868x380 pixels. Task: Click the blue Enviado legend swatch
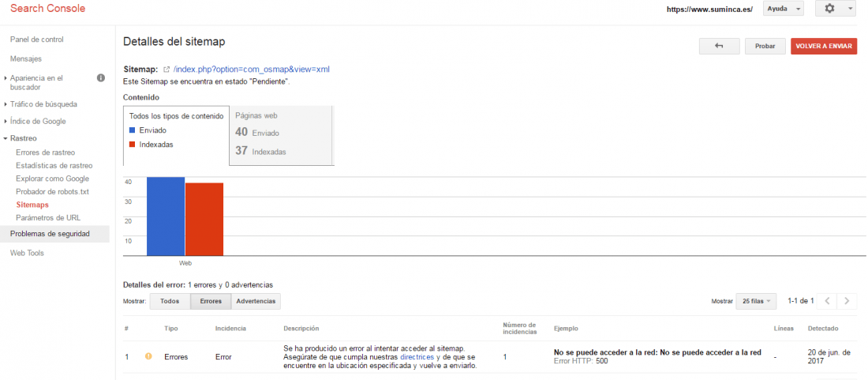[x=132, y=130]
